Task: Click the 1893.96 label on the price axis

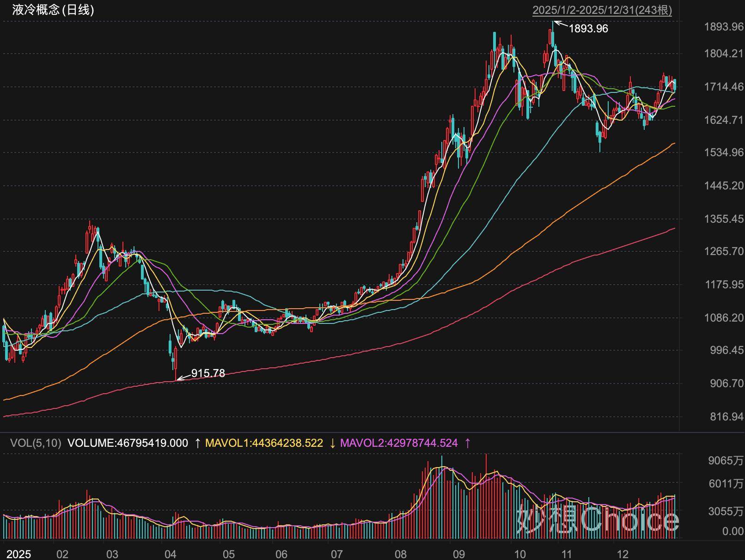Action: (723, 27)
